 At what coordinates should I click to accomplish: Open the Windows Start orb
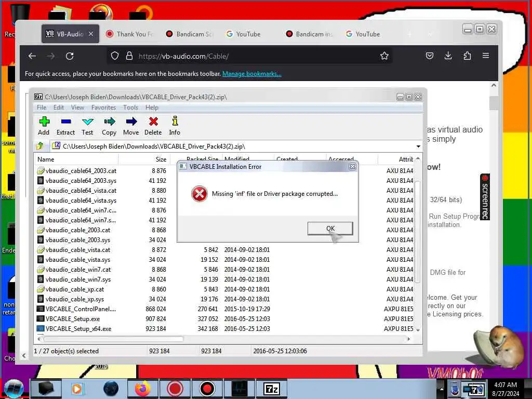(14, 389)
